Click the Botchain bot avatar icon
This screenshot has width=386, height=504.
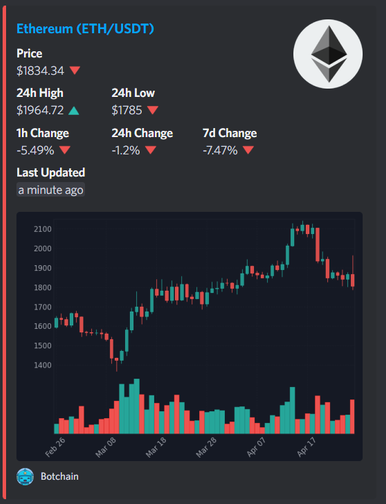click(x=25, y=476)
